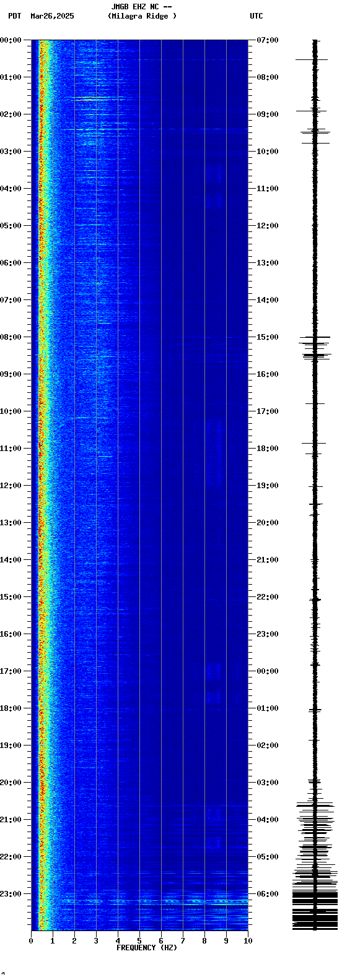This screenshot has height=980, width=342.
Task: Click the frequency axis tick label '8'
Action: (x=204, y=941)
